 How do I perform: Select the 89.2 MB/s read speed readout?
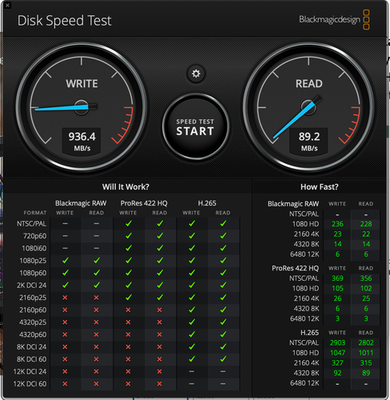pyautogui.click(x=309, y=141)
